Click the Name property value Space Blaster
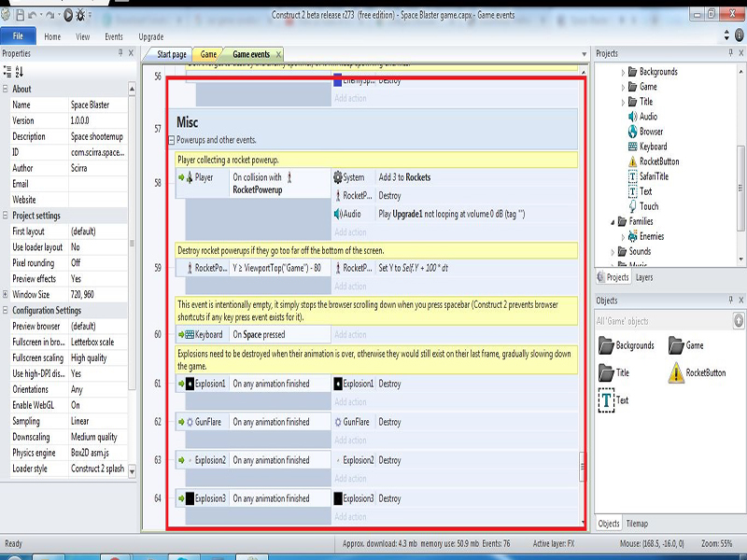The width and height of the screenshot is (747, 560). [98, 105]
